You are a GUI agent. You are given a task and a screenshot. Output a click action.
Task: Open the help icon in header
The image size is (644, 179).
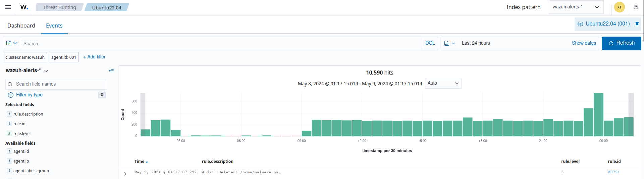pyautogui.click(x=636, y=7)
